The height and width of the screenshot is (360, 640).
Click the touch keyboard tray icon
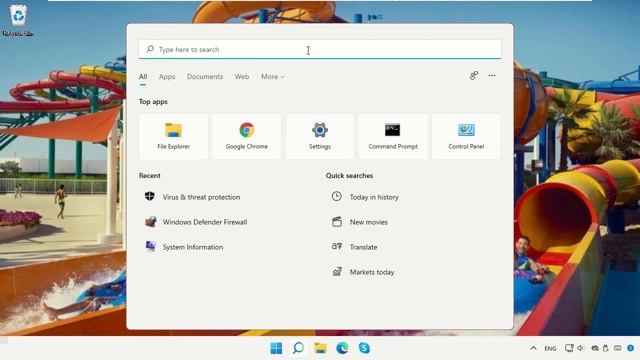point(618,348)
